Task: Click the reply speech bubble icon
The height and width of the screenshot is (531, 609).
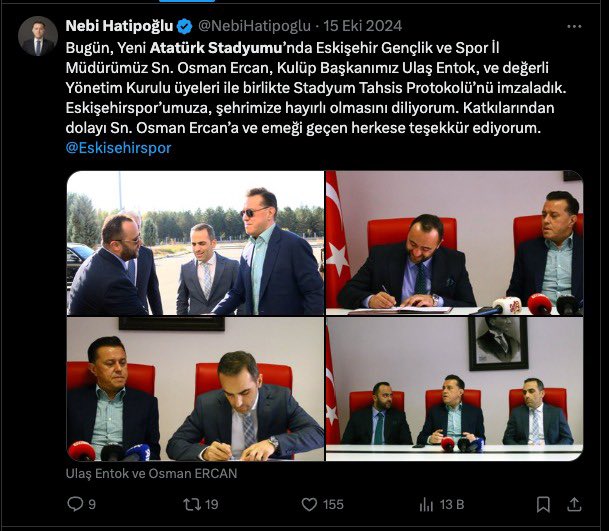Action: tap(75, 504)
